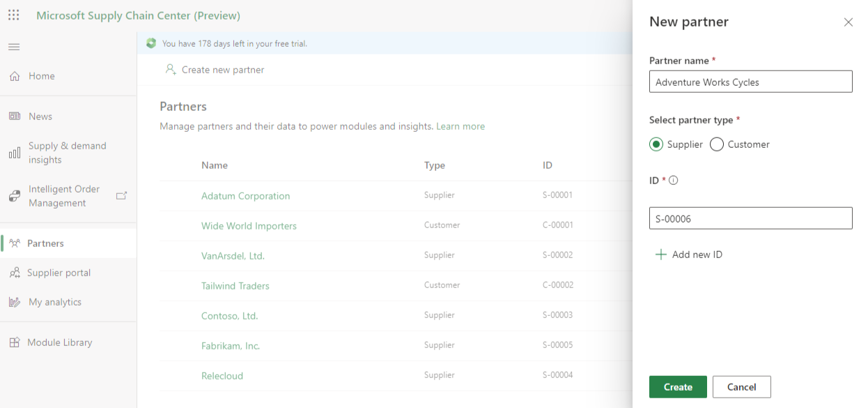
Task: Open Supply & demand insights
Action: click(x=68, y=153)
